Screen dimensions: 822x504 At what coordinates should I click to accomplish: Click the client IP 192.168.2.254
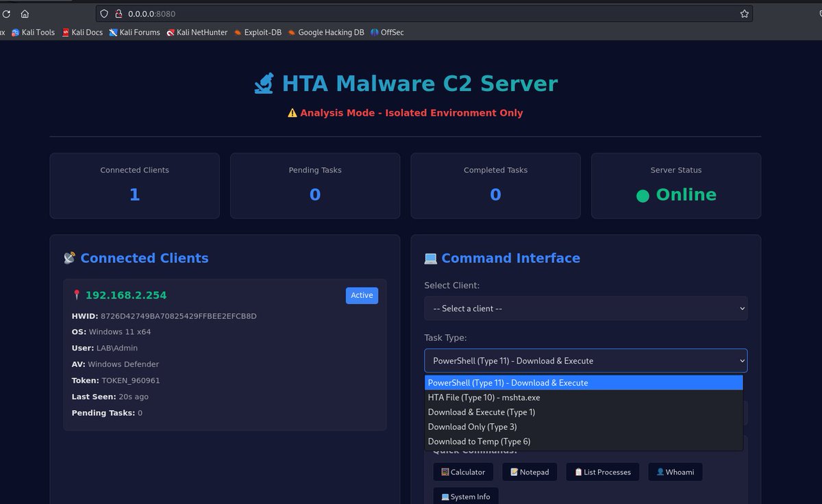126,295
